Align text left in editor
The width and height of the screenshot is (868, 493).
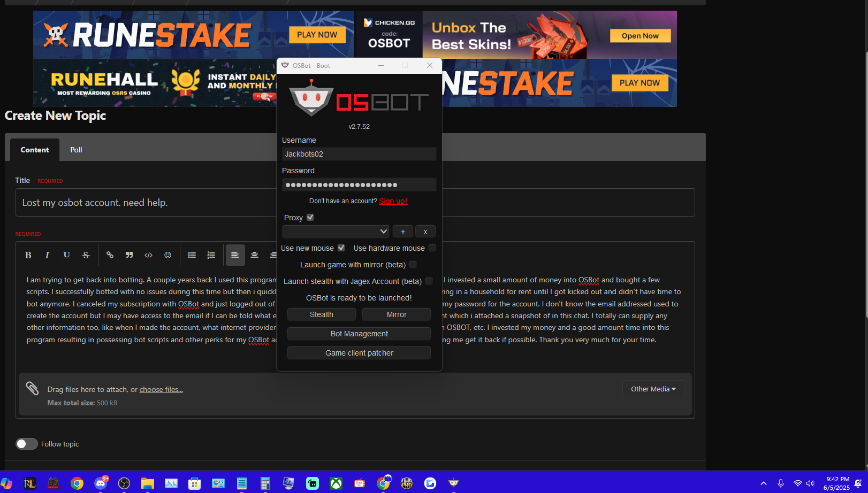tap(235, 255)
